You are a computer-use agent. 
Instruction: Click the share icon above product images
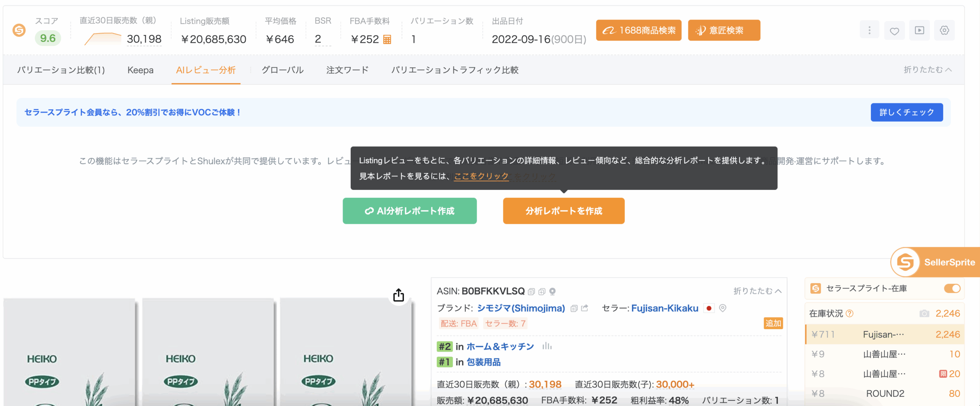(x=399, y=295)
